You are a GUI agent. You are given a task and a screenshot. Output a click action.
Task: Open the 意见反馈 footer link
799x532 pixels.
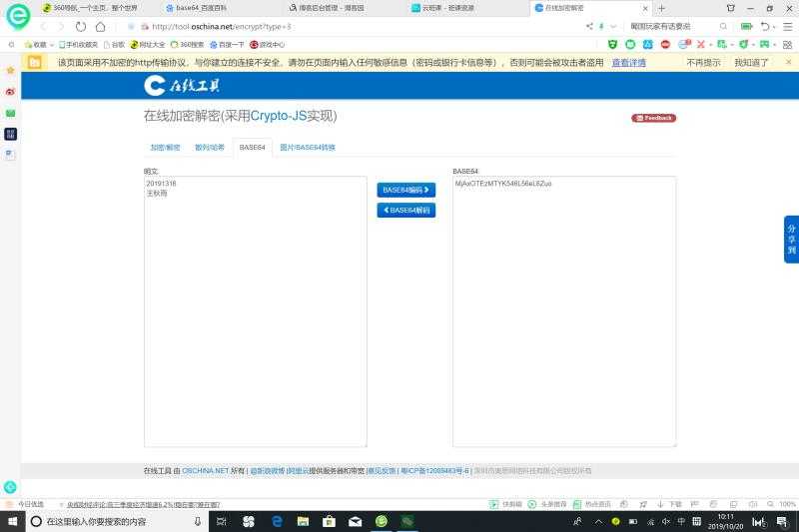coord(382,471)
